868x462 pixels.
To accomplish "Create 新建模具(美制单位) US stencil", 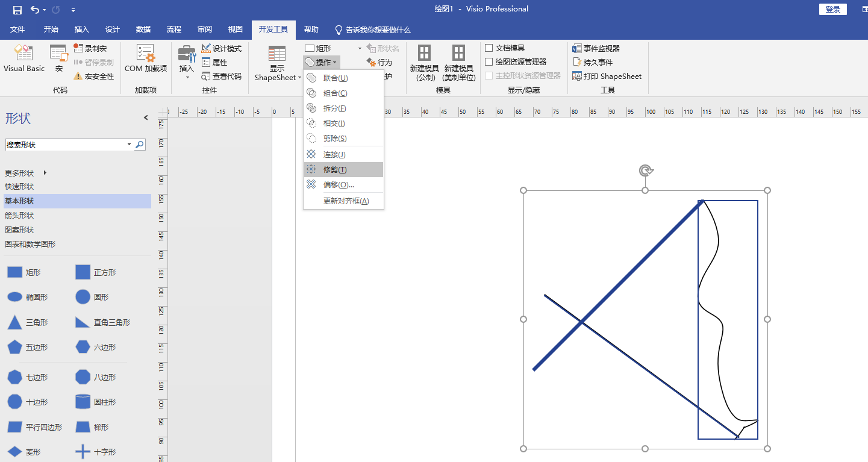I will tap(459, 63).
